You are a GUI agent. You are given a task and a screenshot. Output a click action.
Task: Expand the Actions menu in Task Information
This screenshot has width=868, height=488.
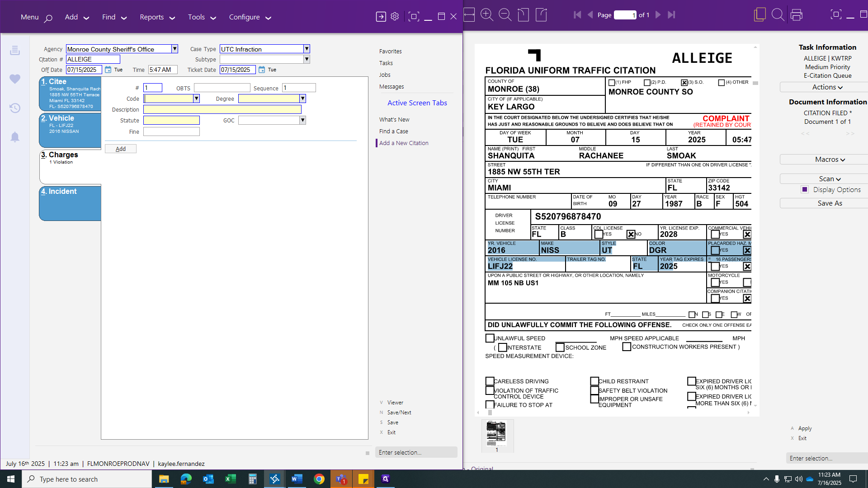pyautogui.click(x=827, y=87)
